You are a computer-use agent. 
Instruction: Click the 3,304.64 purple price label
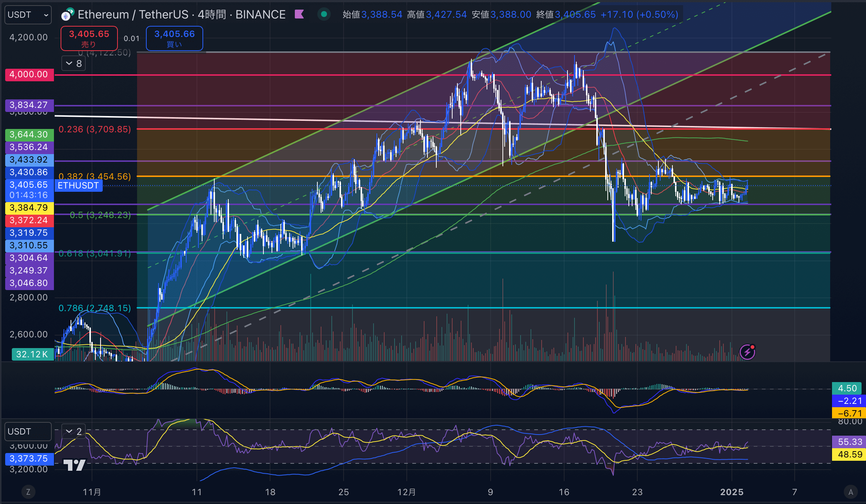click(29, 258)
